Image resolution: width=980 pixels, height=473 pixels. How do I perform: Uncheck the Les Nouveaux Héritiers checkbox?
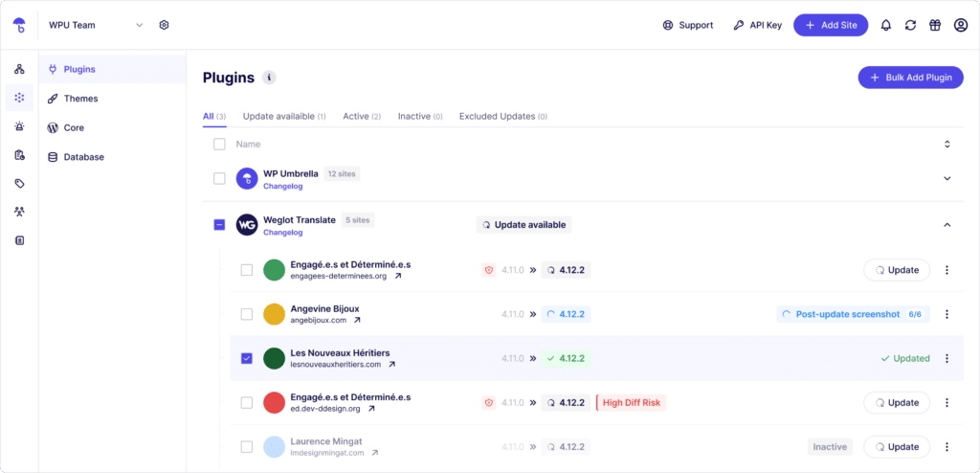point(247,358)
